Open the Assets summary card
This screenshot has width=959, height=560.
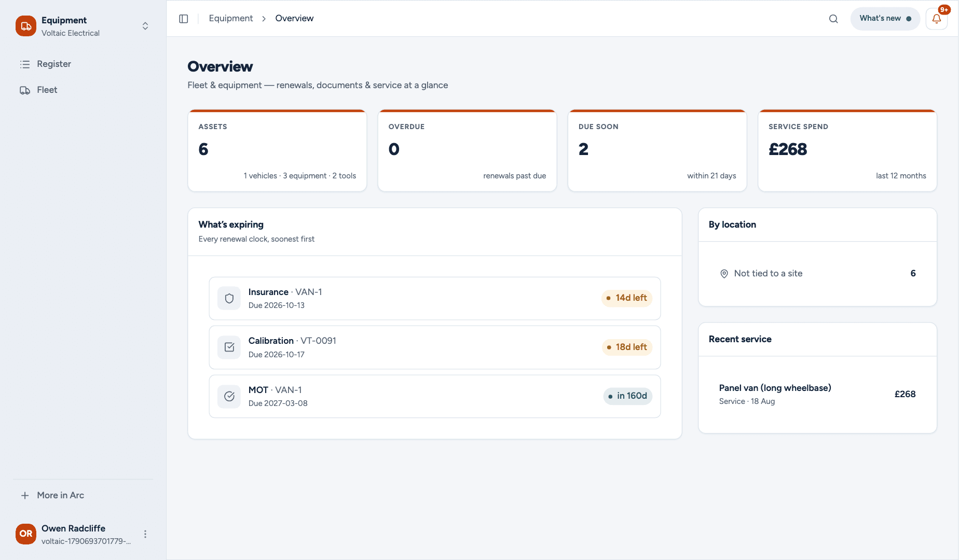click(277, 150)
